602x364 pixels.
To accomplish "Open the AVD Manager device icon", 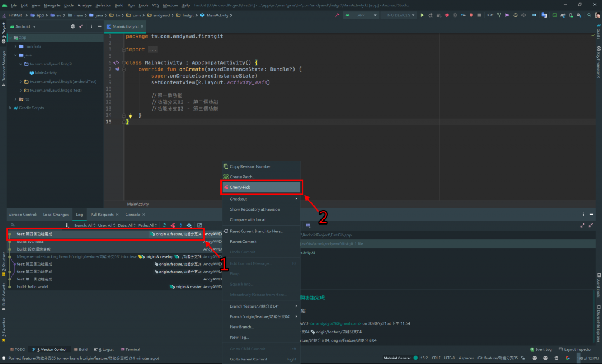I will pyautogui.click(x=571, y=15).
